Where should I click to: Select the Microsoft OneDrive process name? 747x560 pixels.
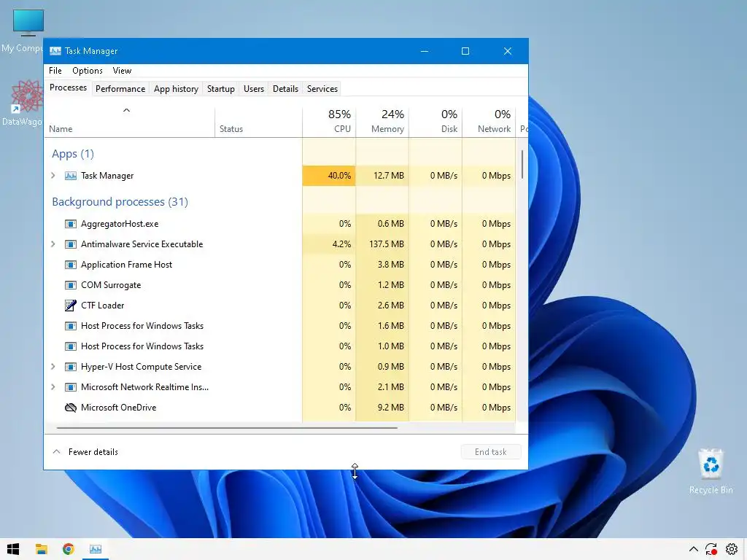[119, 408]
